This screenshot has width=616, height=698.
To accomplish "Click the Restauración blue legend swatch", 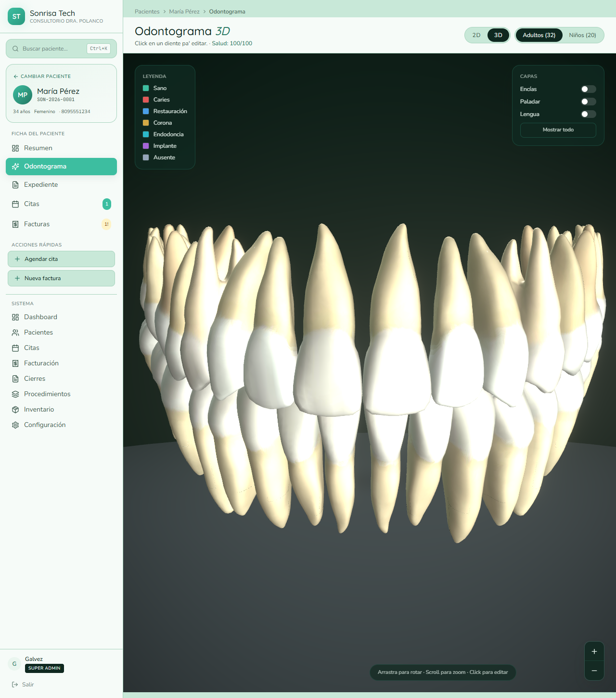I will click(146, 111).
